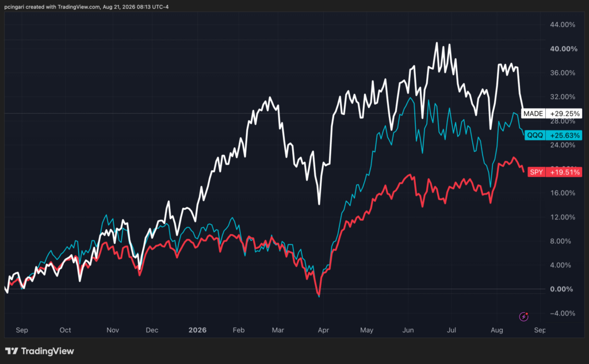Select the MADE price label
Viewport: 589px width, 364px height.
click(x=533, y=113)
